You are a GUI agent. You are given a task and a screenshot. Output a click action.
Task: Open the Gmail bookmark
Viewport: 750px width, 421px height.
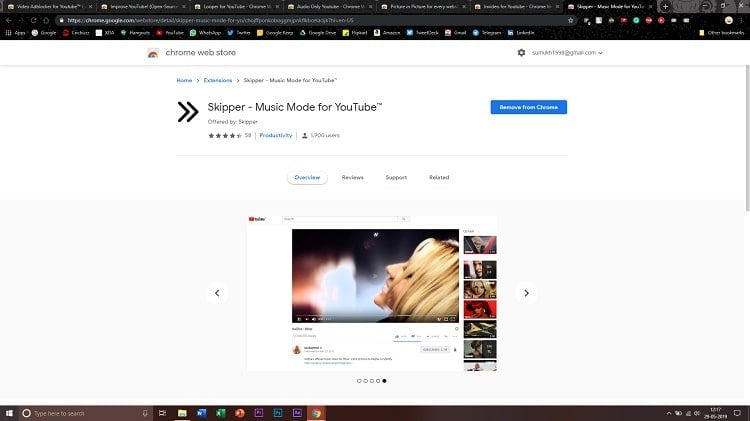455,33
